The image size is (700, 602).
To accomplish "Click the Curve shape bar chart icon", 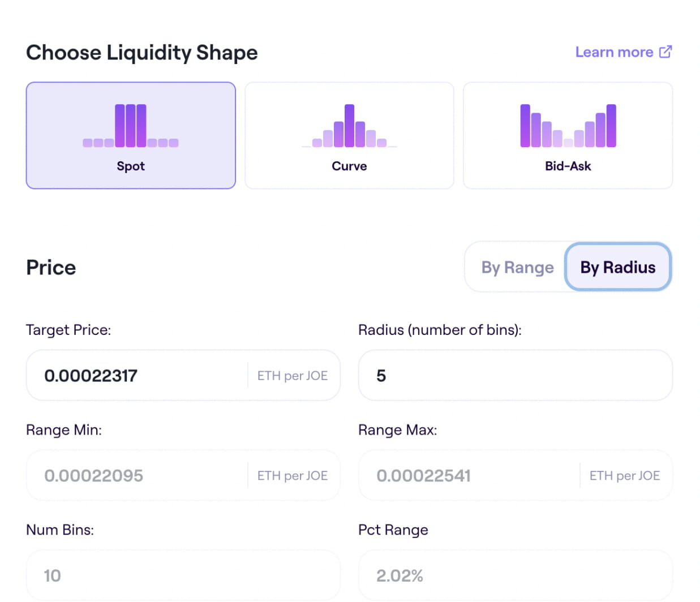I will 349,126.
